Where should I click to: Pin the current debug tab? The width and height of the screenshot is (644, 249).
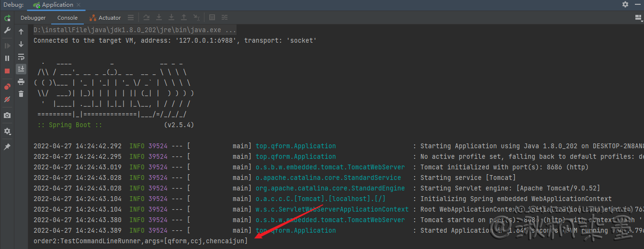tap(7, 147)
